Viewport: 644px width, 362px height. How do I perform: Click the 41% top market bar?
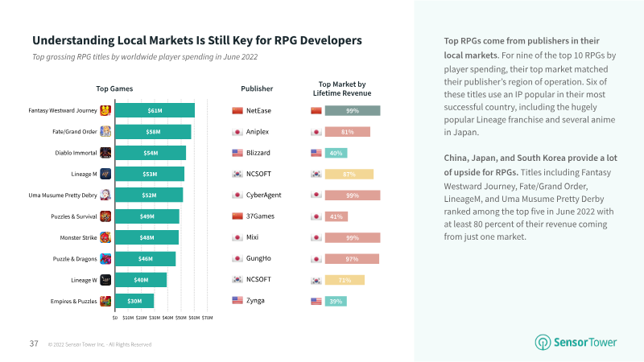coord(336,216)
